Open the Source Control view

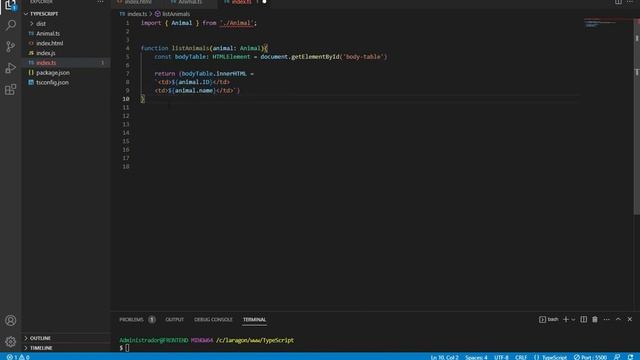(x=11, y=47)
